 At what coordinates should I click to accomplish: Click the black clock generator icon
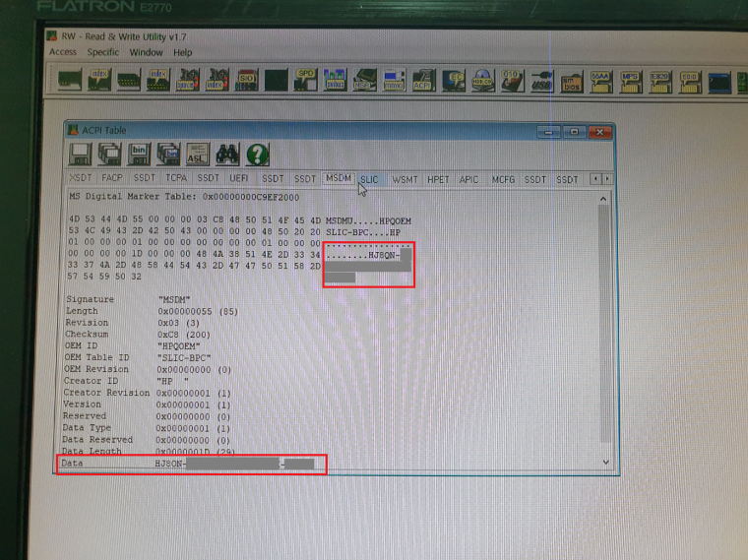tap(277, 80)
